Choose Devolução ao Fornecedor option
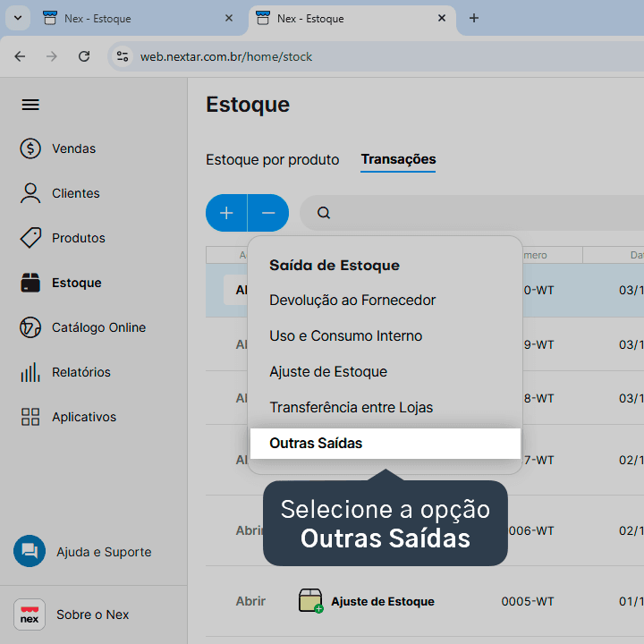The image size is (644, 644). pos(352,301)
